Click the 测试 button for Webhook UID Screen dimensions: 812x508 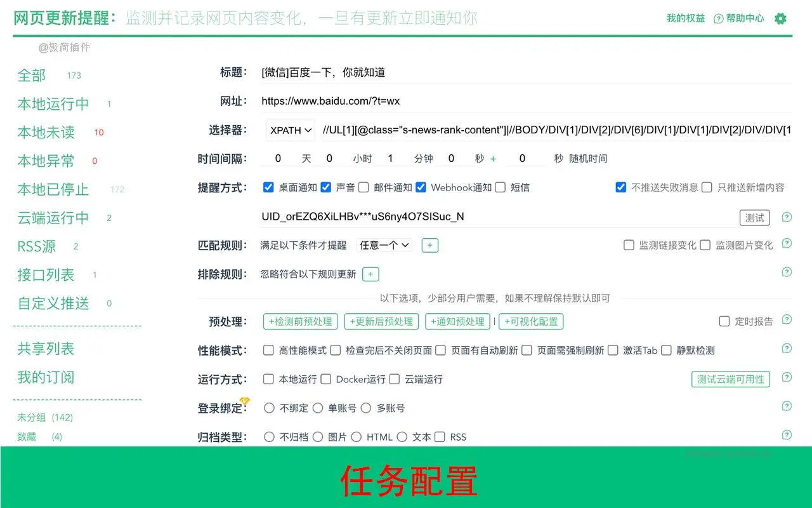pos(755,217)
